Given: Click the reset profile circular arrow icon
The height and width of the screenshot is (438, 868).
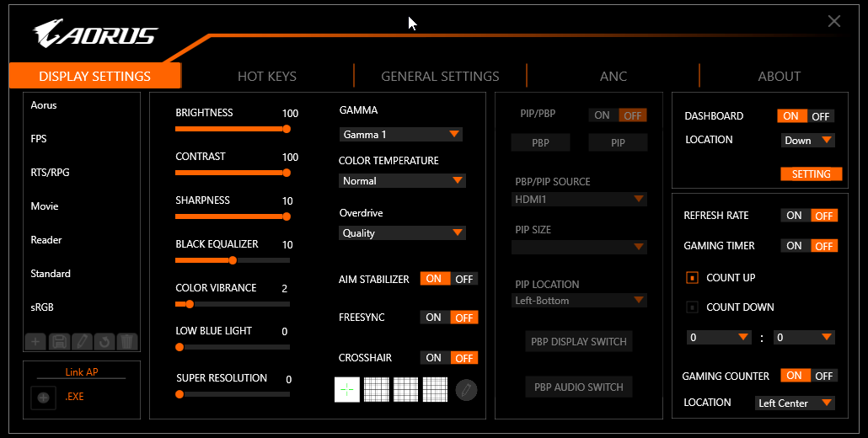Looking at the screenshot, I should coord(104,341).
